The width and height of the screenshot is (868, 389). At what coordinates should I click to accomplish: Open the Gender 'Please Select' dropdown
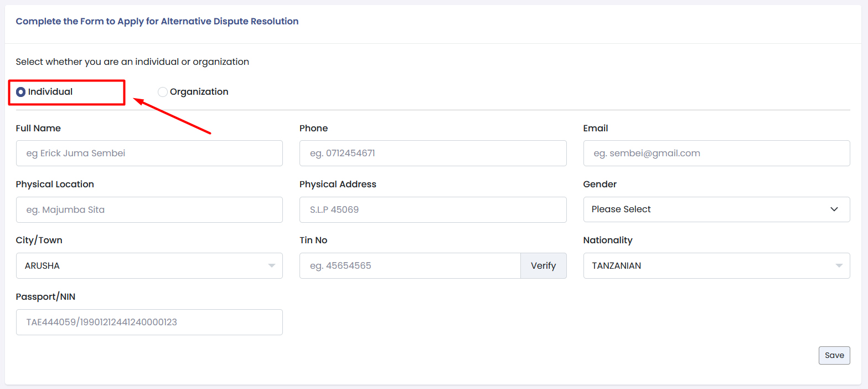click(709, 209)
